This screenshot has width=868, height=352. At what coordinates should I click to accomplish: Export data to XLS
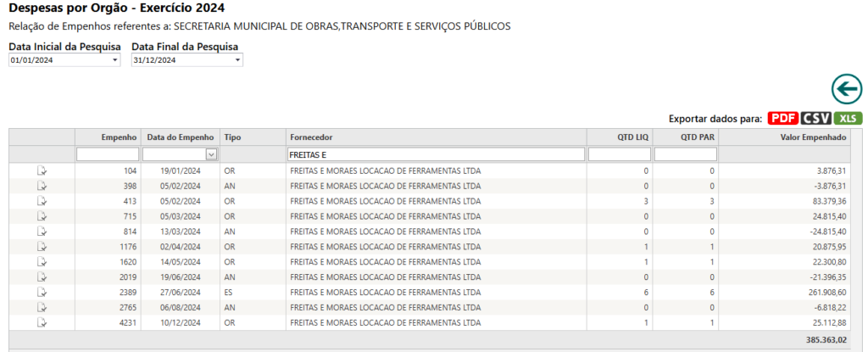(x=848, y=118)
